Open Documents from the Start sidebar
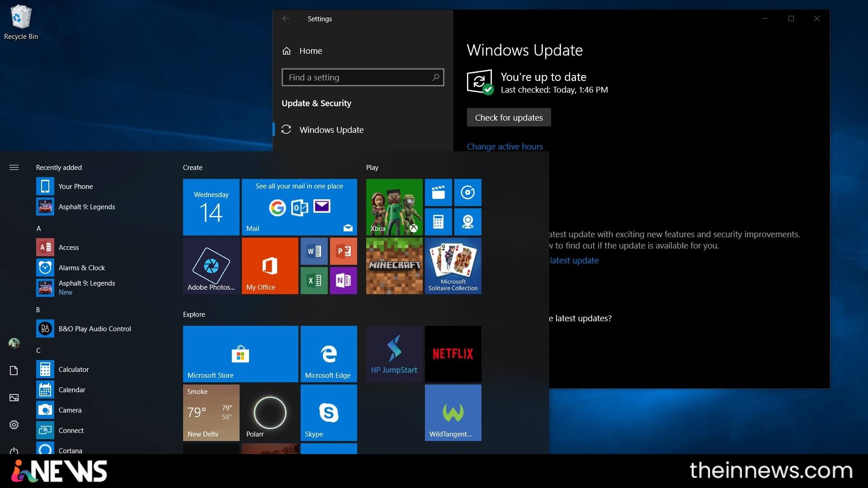Image resolution: width=868 pixels, height=488 pixels. tap(14, 371)
